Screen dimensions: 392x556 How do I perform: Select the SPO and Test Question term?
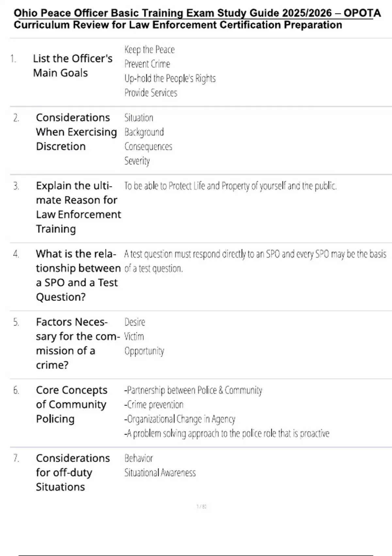coord(78,275)
